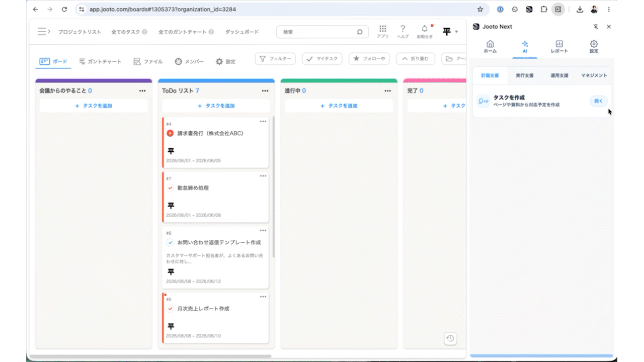This screenshot has height=362, width=644.
Task: Switch to the ガントチャート tab
Action: coord(100,61)
